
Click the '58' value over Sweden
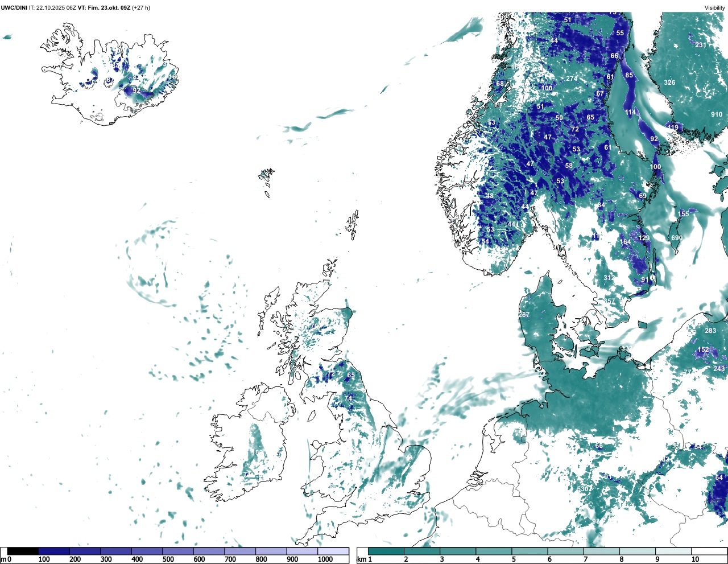click(x=569, y=166)
